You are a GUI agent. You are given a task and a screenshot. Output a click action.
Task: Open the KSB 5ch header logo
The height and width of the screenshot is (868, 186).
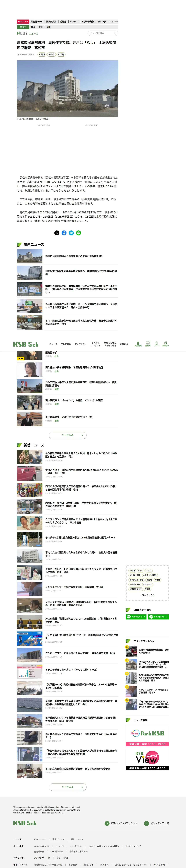click(26, 344)
